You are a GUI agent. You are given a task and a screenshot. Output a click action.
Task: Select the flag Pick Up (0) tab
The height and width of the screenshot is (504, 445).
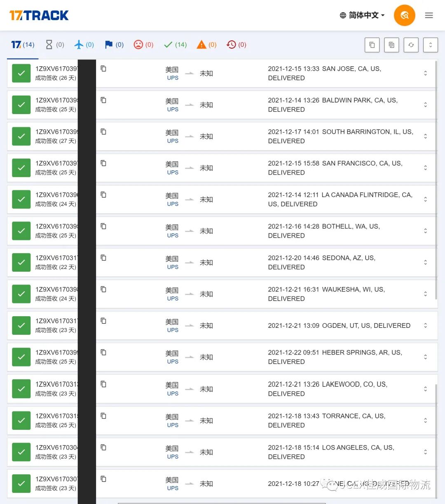coord(114,44)
